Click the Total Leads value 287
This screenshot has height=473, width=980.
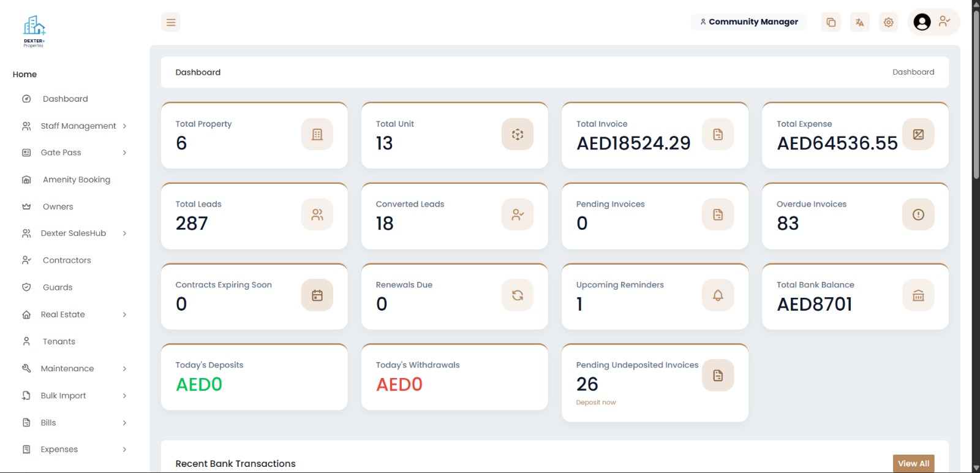[192, 224]
